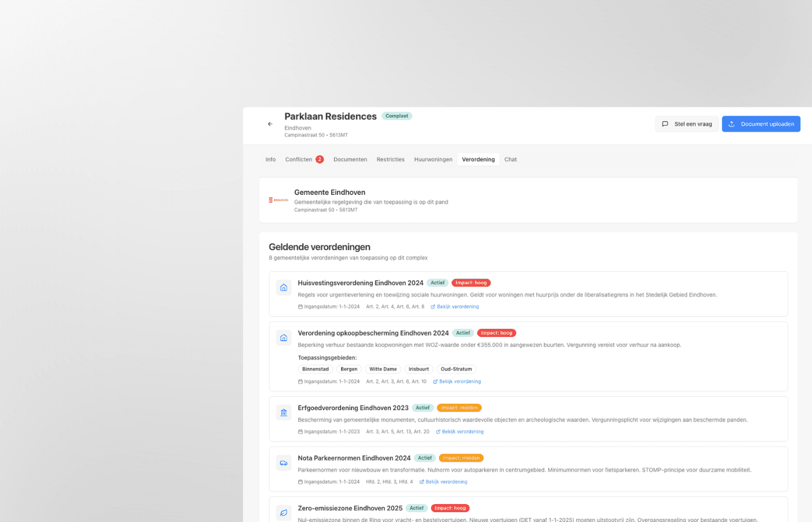Click the chat bubble icon in Stel een vraag
812x522 pixels.
coord(665,124)
